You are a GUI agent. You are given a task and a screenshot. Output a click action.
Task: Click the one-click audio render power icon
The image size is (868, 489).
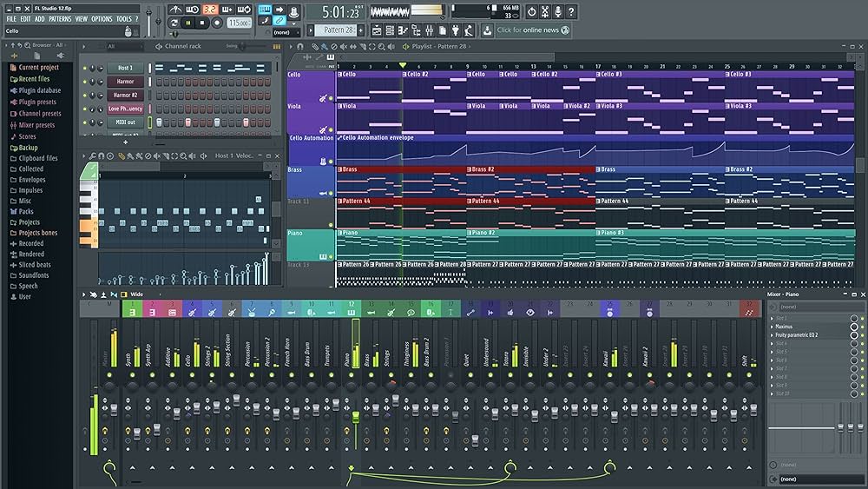click(x=531, y=11)
